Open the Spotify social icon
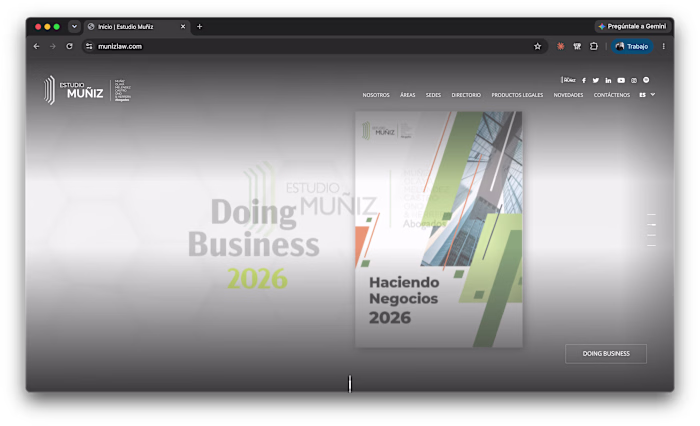Image resolution: width=700 pixels, height=426 pixels. [646, 80]
